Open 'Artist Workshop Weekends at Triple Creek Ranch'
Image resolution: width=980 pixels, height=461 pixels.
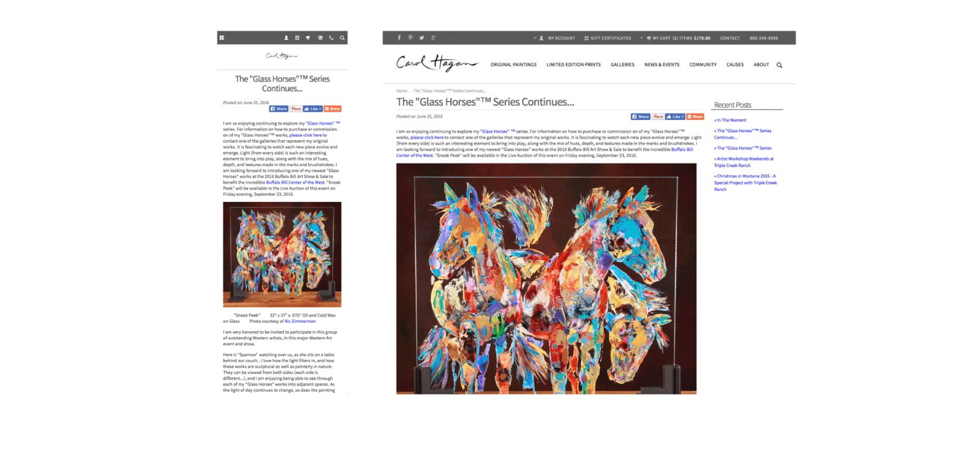coord(744,162)
